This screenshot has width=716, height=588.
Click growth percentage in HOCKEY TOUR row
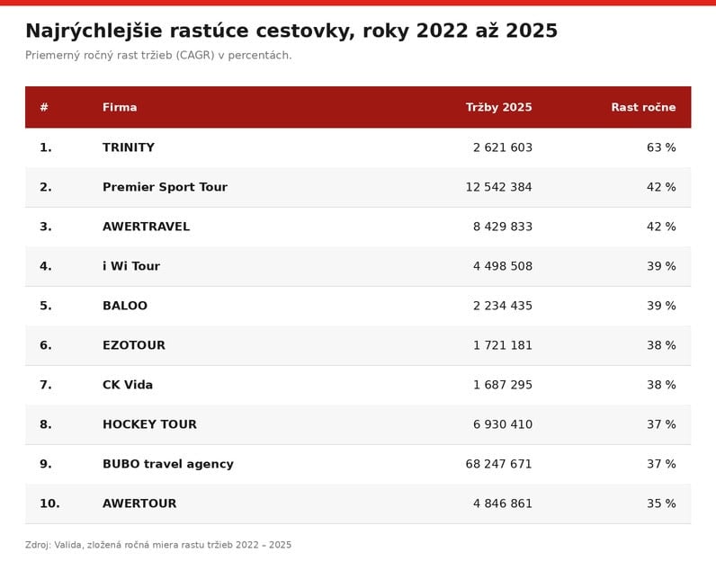[661, 424]
